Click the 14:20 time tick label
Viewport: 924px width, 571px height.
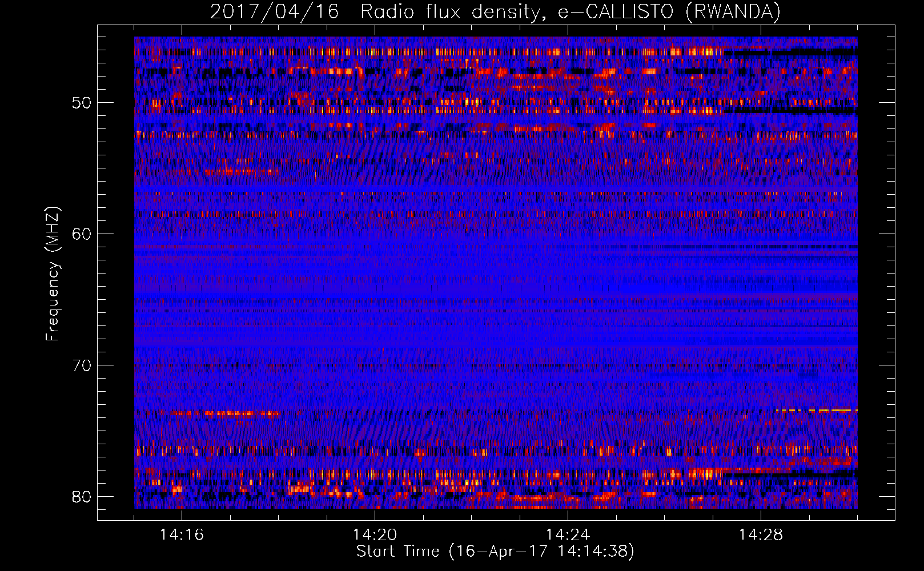click(375, 535)
